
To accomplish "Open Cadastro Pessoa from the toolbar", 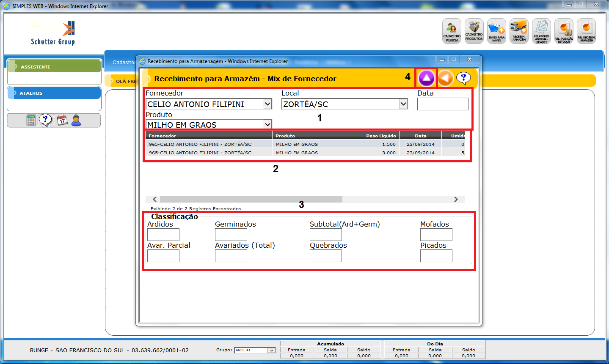I will 452,31.
